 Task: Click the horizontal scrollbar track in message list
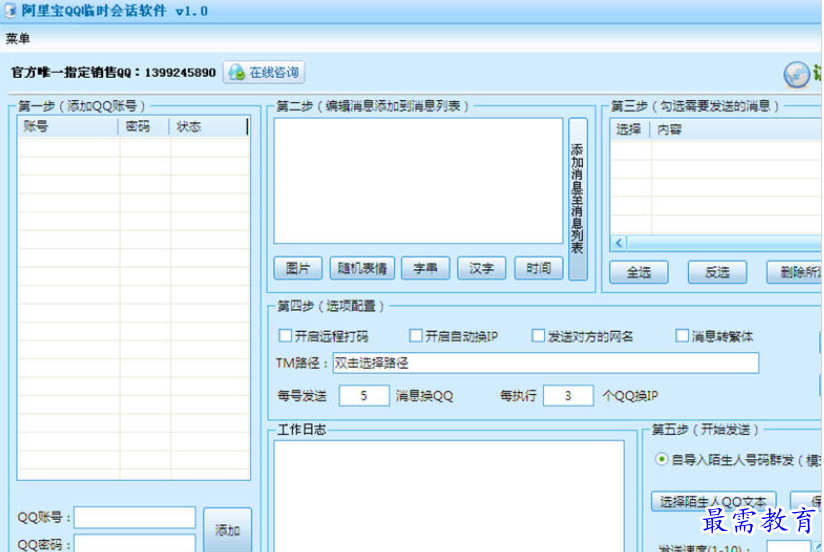725,243
